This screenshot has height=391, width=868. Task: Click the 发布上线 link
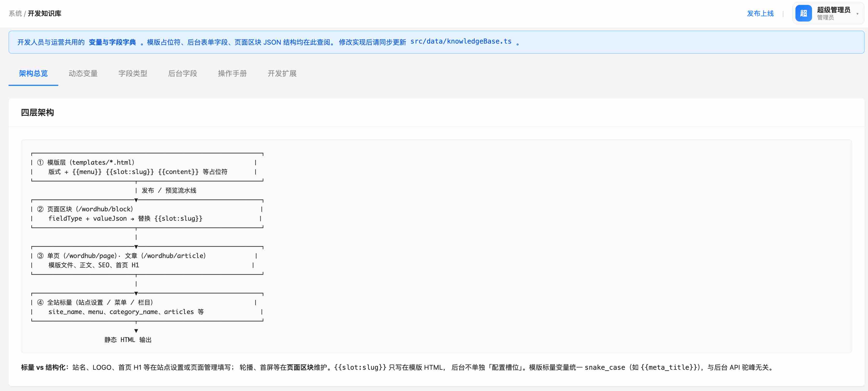760,13
